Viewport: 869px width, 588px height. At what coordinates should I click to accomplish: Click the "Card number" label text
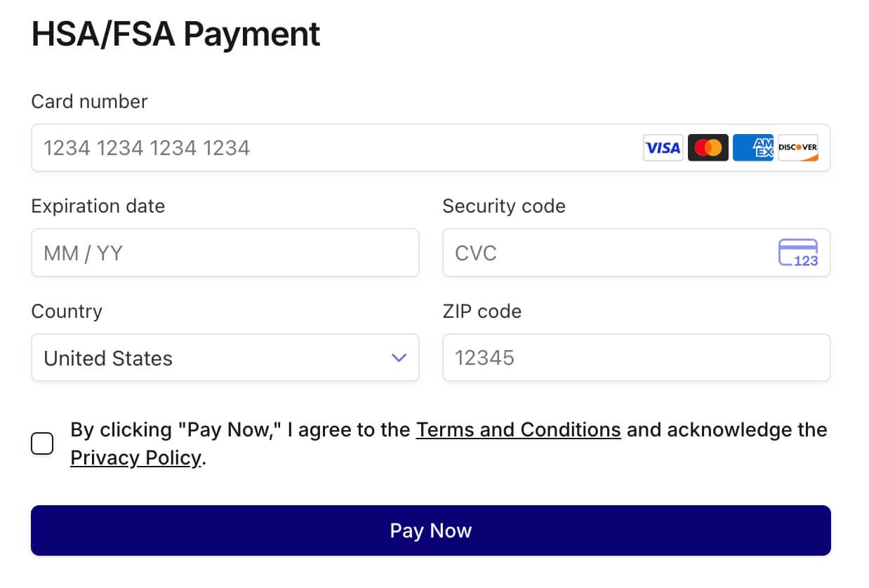point(89,102)
